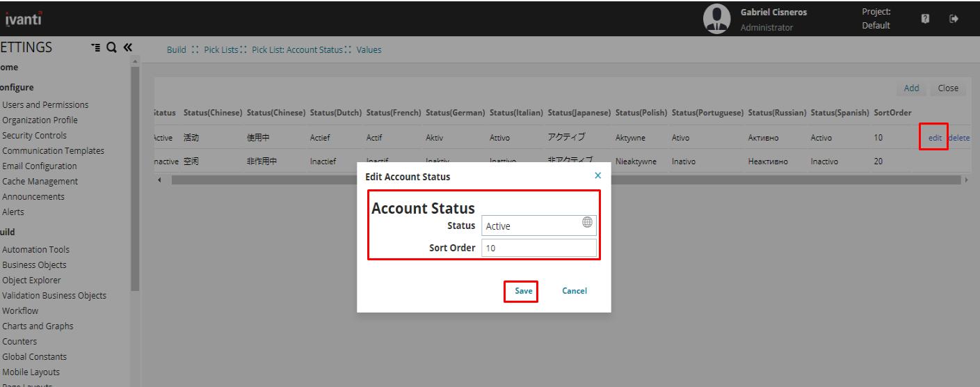This screenshot has height=387, width=980.
Task: Click the search icon in Settings panel
Action: click(111, 47)
